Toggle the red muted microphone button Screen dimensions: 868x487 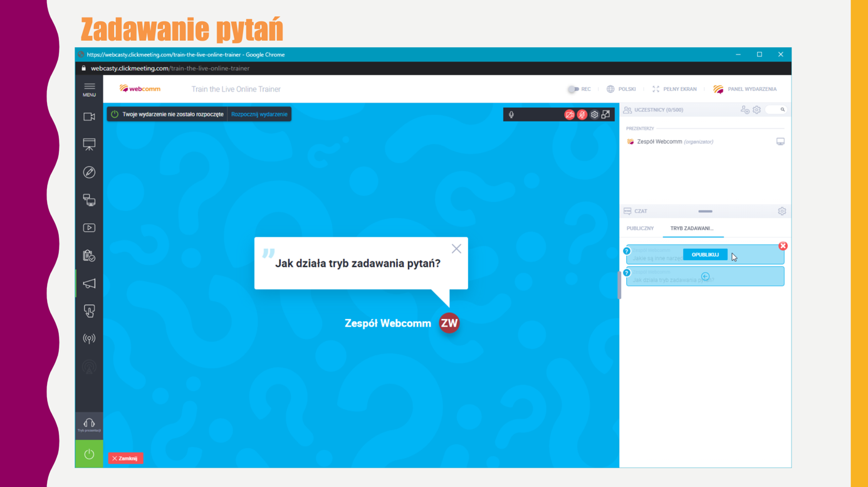coord(582,115)
